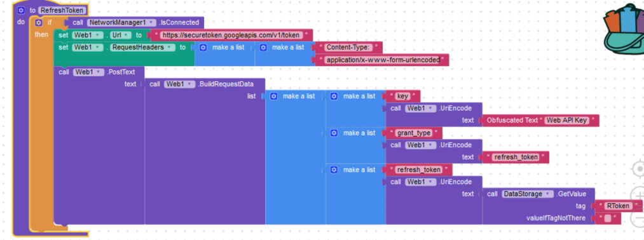The width and height of the screenshot is (644, 240).
Task: Click the 'then' label of if block
Action: click(x=41, y=35)
